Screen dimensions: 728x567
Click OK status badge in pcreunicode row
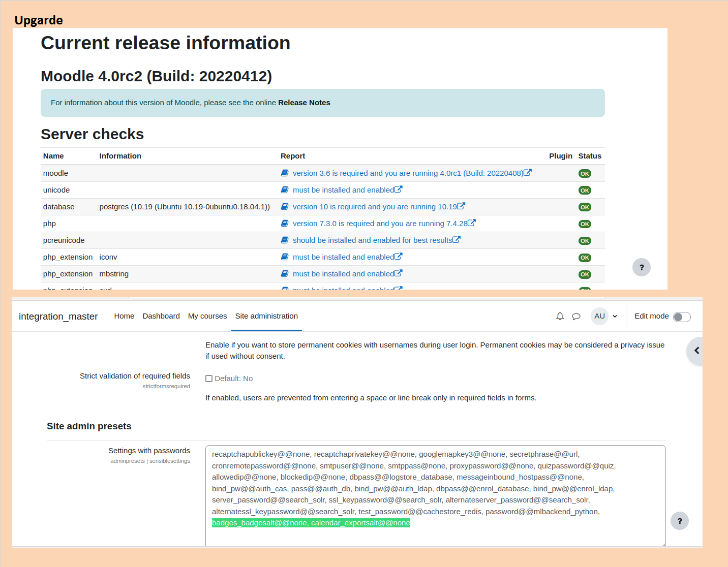[585, 241]
